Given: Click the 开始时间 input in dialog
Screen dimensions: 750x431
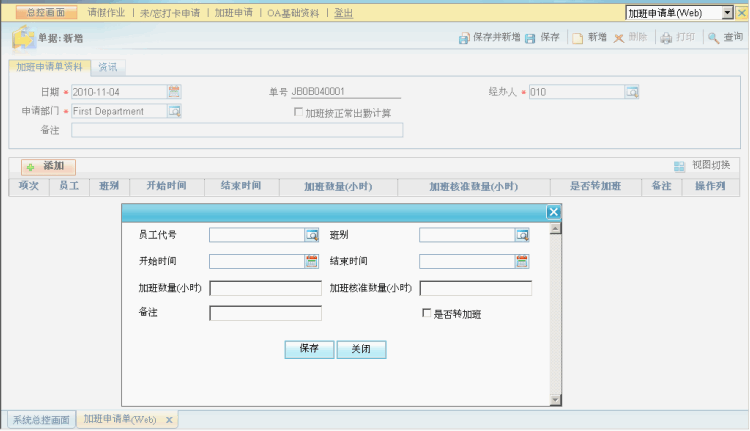Looking at the screenshot, I should (x=257, y=261).
